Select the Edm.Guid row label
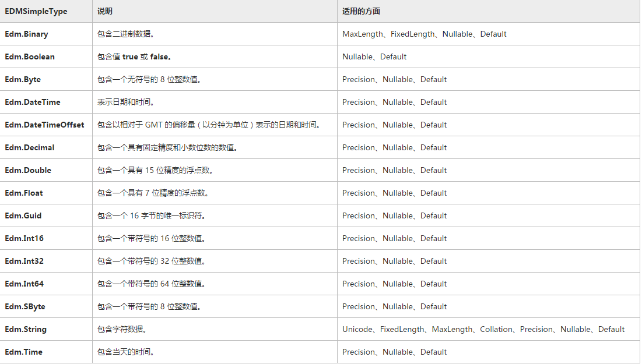Viewport: 642px width, 364px height. click(x=23, y=215)
